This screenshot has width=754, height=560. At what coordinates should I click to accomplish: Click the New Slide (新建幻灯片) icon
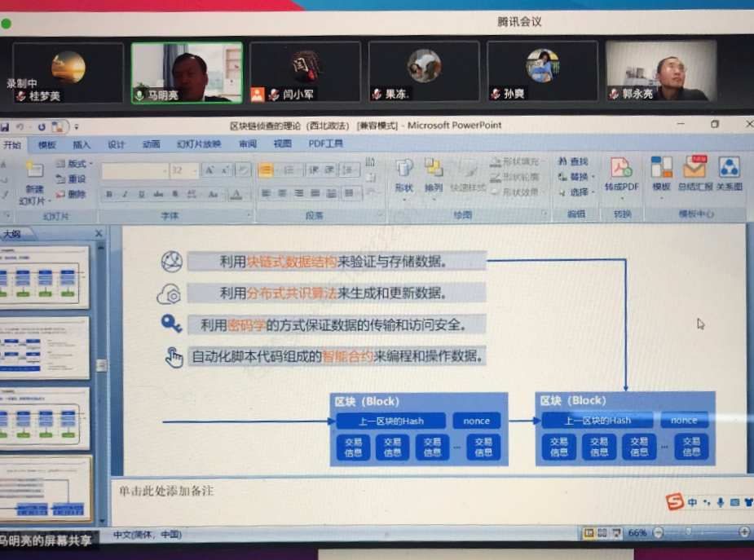[33, 171]
